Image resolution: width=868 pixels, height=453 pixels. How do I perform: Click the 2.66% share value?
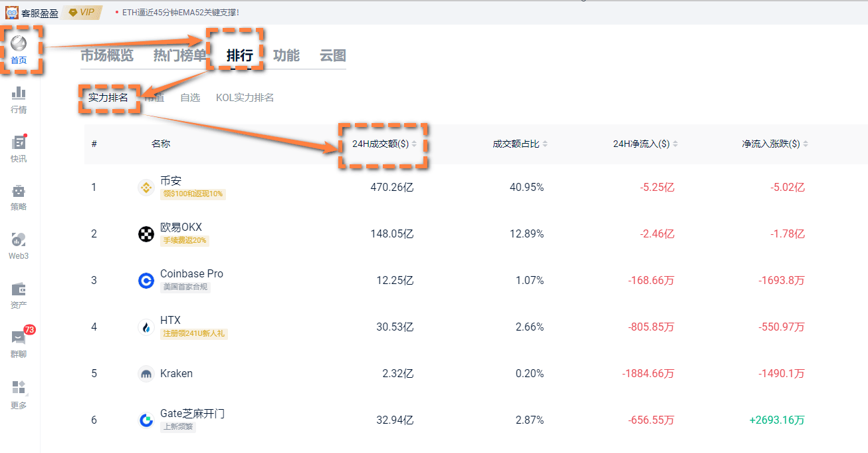click(x=530, y=327)
